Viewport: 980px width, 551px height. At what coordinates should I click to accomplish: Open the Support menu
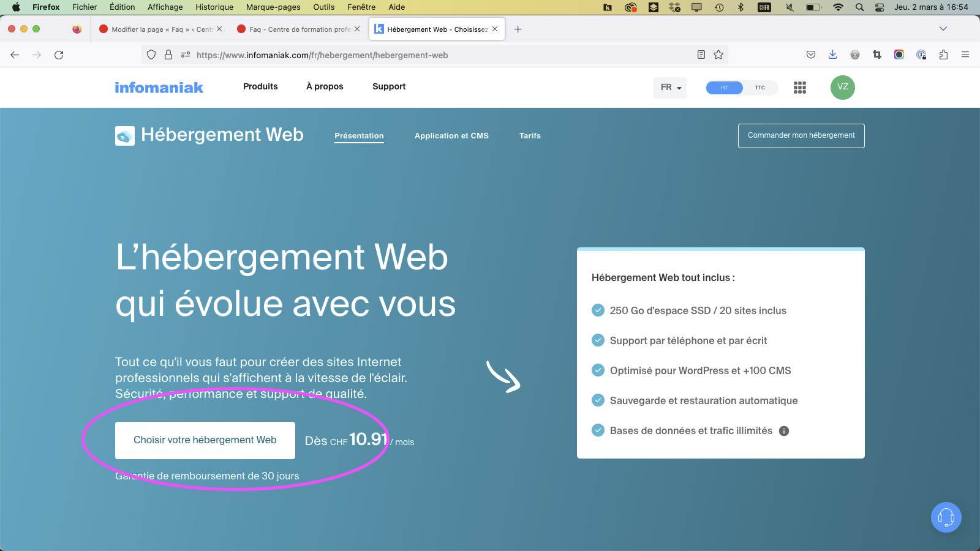click(389, 86)
